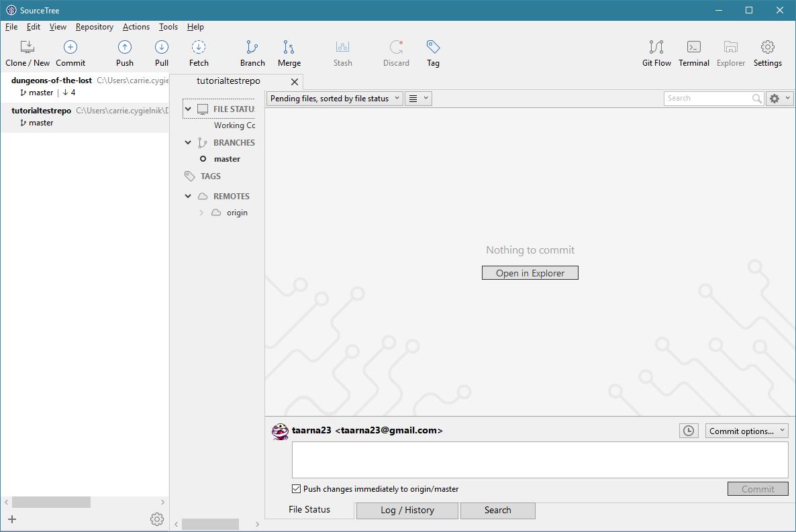Click the bookmarks panel horizontal scrollbar
This screenshot has width=796, height=532.
(51, 502)
